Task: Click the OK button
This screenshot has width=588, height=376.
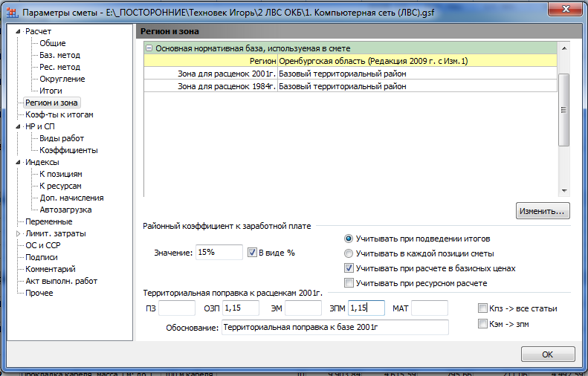Action: pos(548,354)
